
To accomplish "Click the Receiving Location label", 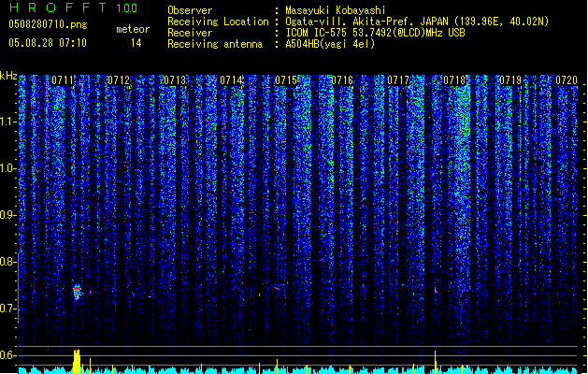I will 218,22.
